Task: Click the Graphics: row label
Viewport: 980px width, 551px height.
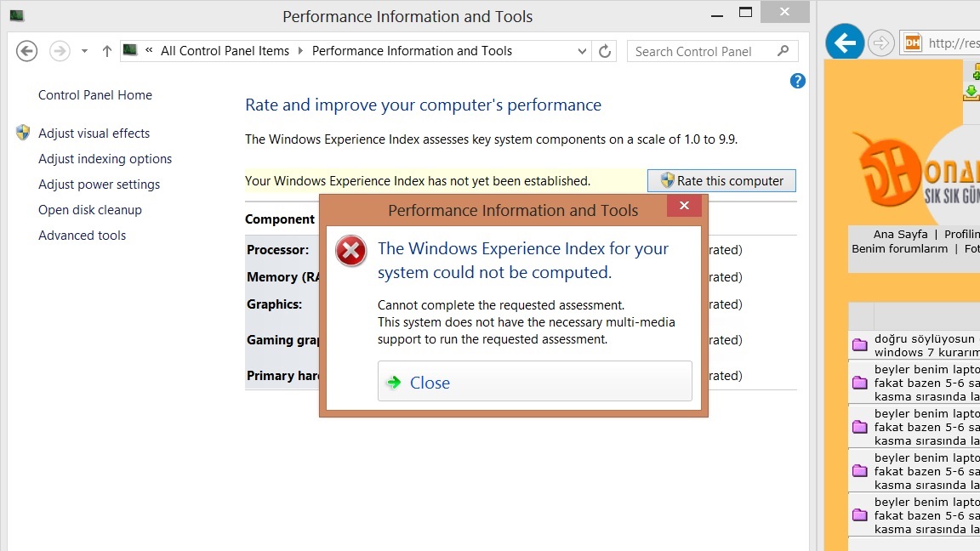Action: click(x=274, y=304)
